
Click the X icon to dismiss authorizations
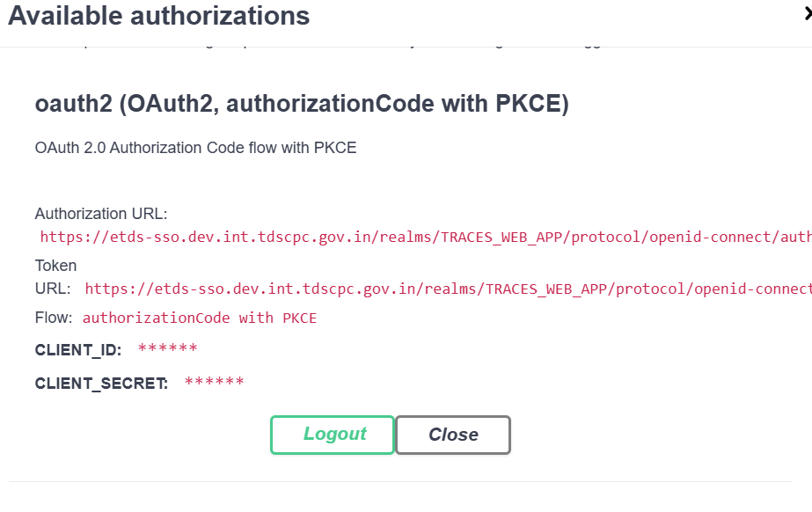coord(807,13)
